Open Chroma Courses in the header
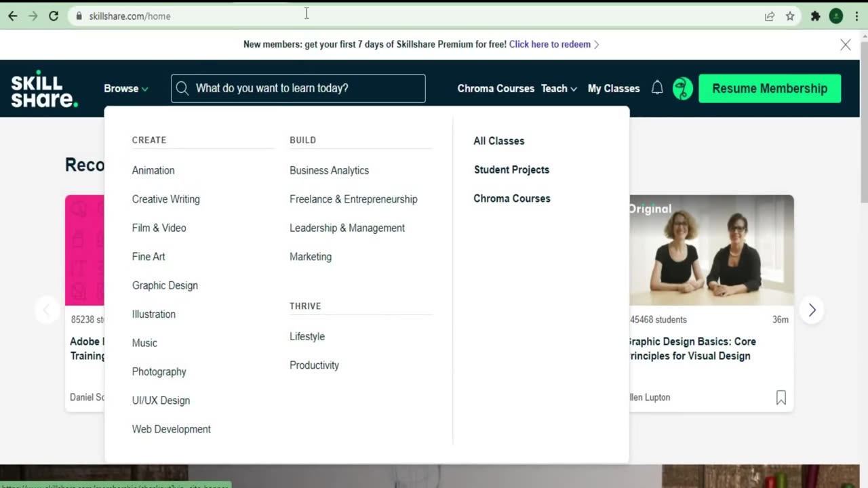The image size is (868, 488). click(496, 88)
